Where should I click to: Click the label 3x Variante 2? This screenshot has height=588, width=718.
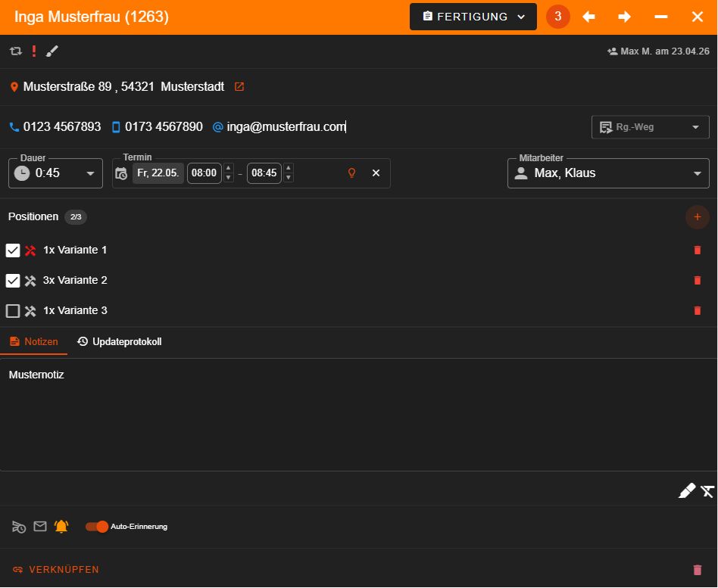tap(75, 280)
